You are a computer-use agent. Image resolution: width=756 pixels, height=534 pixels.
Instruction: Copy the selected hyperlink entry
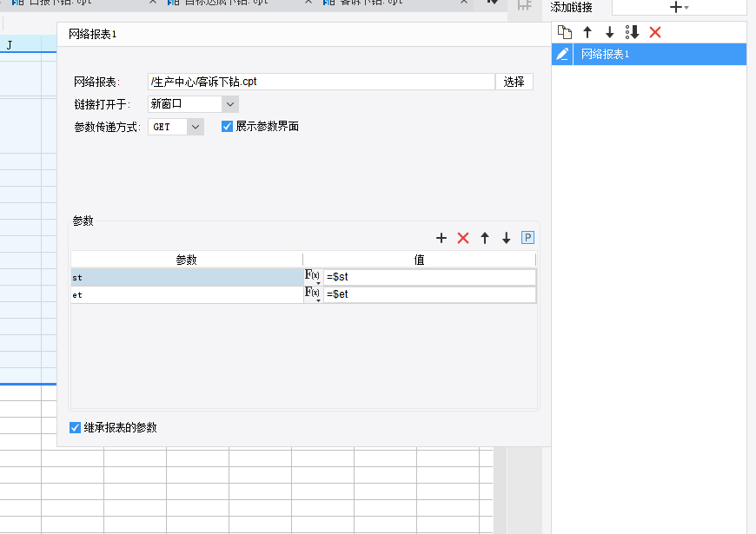[x=565, y=32]
